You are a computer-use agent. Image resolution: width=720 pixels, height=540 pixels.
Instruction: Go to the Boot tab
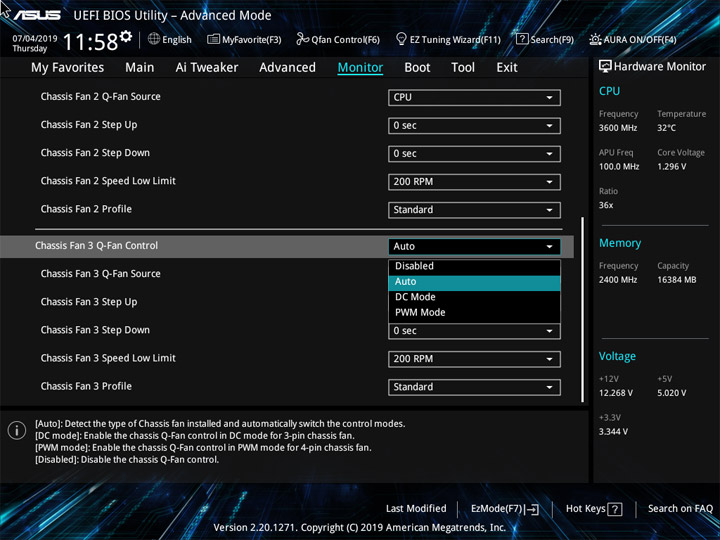[417, 68]
